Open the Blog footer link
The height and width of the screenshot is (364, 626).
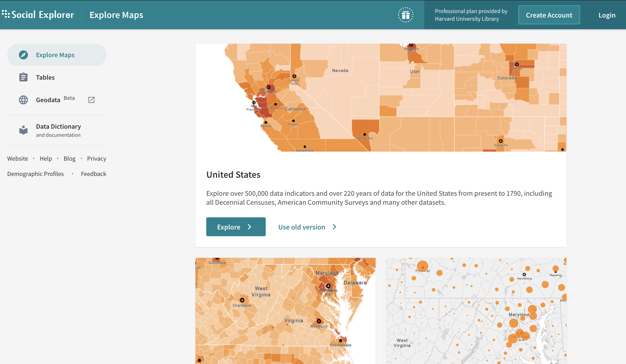tap(70, 159)
